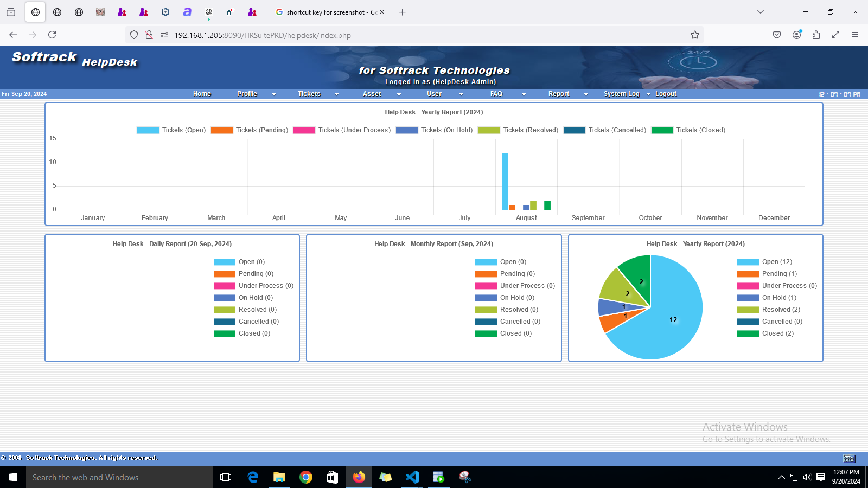Save to Pocket using toolbar icon
Screen dimensions: 868x488
(777, 35)
